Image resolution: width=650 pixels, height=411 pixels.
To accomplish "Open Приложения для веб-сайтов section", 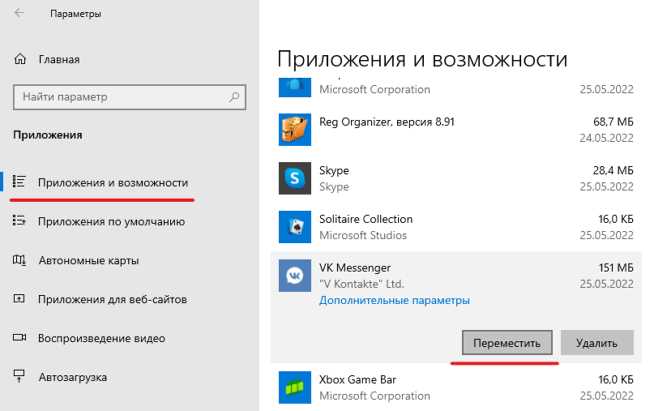I will 112,299.
